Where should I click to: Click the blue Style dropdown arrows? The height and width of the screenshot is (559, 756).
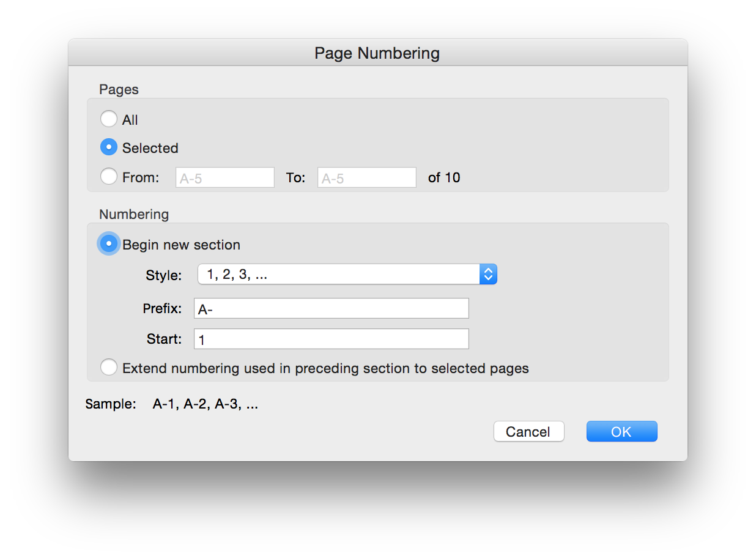(x=488, y=275)
